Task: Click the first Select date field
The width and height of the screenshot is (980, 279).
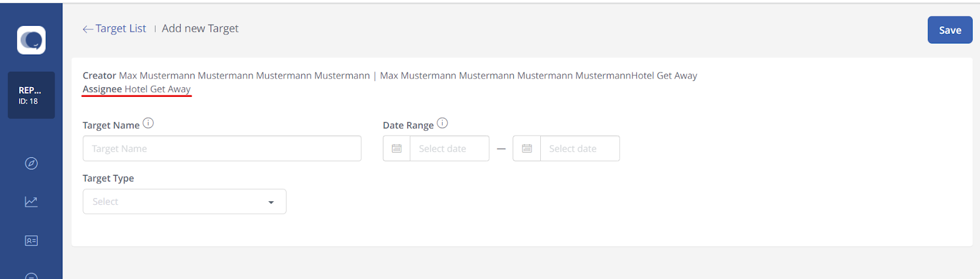Action: click(x=450, y=148)
